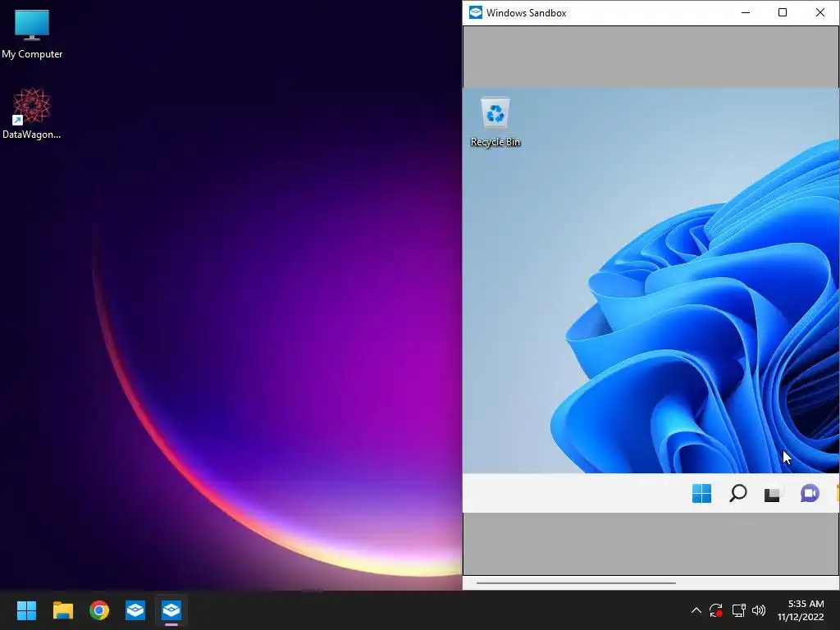Image resolution: width=840 pixels, height=630 pixels.
Task: Switch to first Windows Sandbox taskbar icon
Action: pos(135,610)
